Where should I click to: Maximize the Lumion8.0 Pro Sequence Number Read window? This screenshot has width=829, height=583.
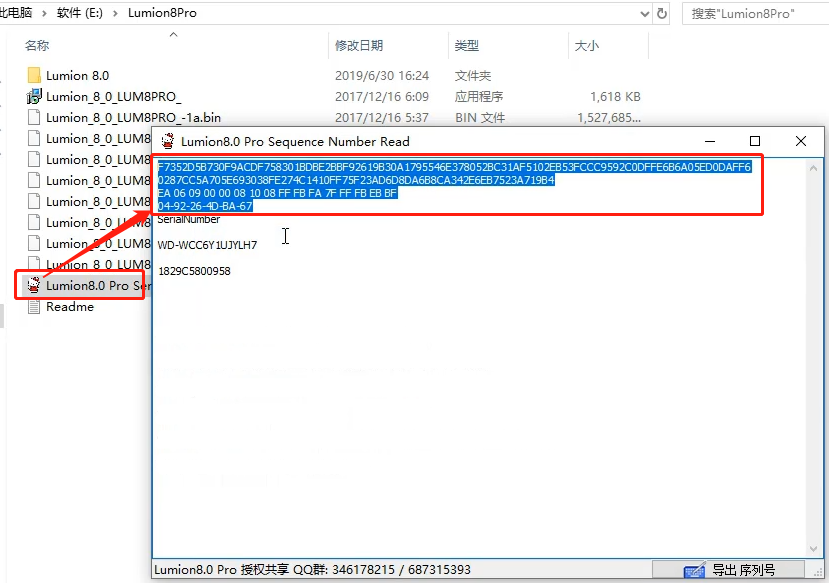[755, 141]
